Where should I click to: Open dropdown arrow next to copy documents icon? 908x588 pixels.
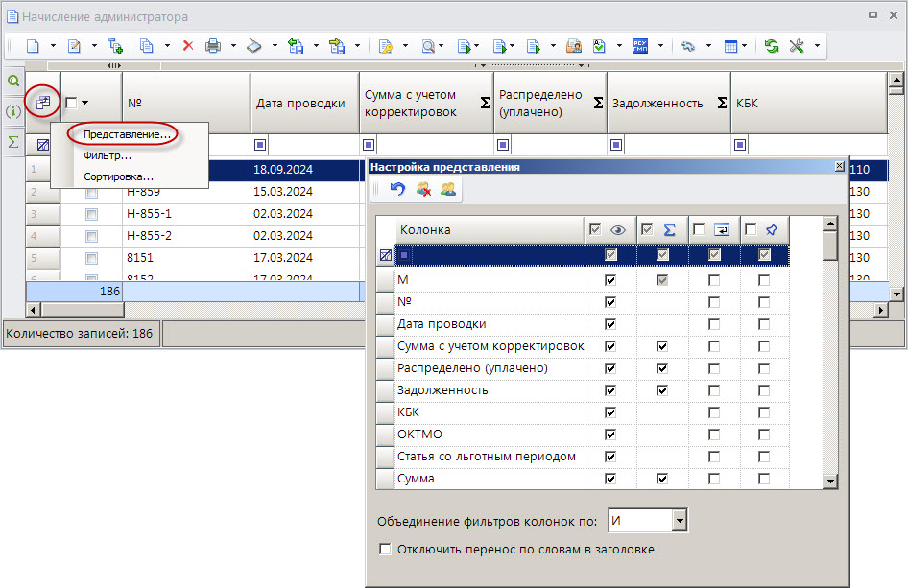click(x=167, y=46)
